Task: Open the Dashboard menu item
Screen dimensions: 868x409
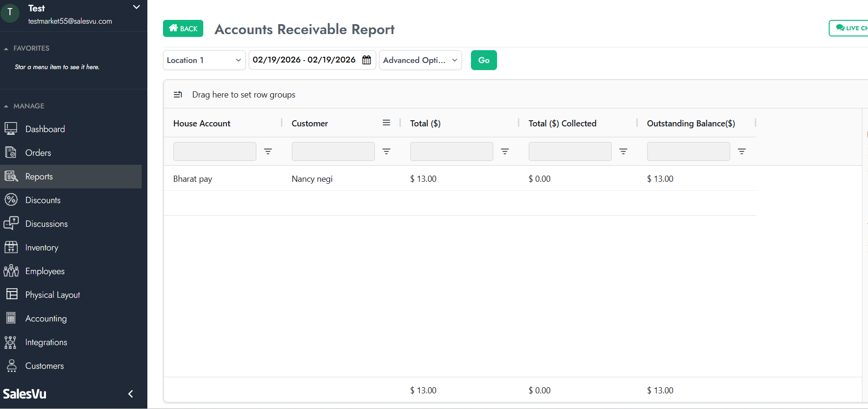Action: 45,129
